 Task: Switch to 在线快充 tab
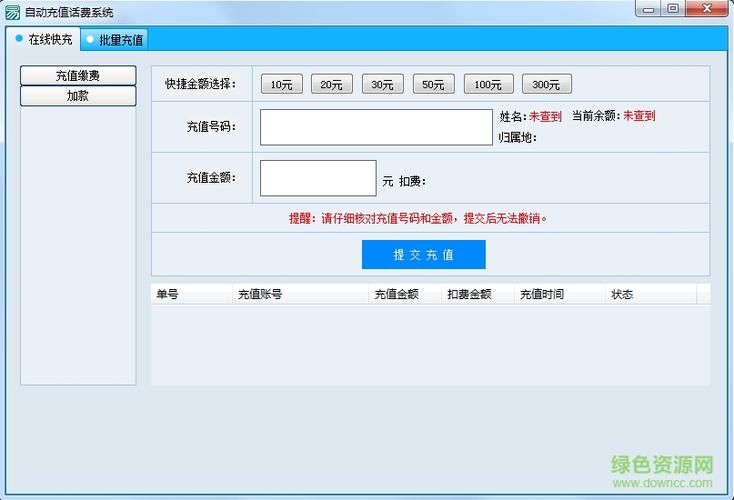(44, 39)
